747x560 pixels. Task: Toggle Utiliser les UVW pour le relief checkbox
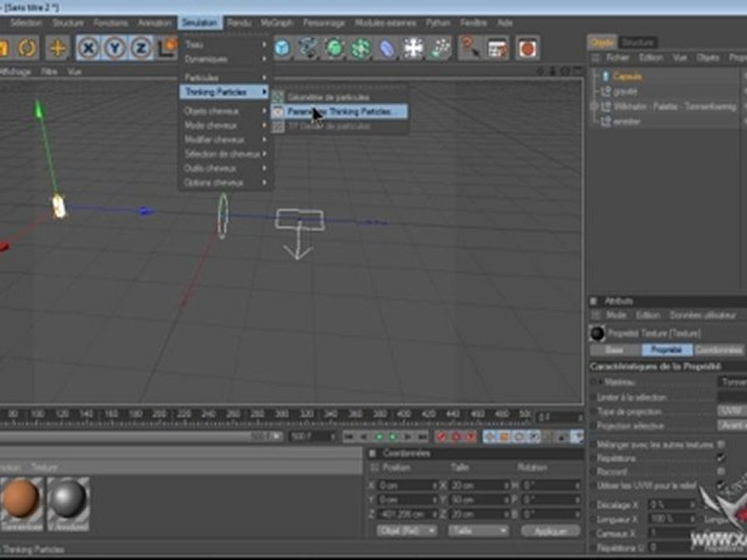721,485
